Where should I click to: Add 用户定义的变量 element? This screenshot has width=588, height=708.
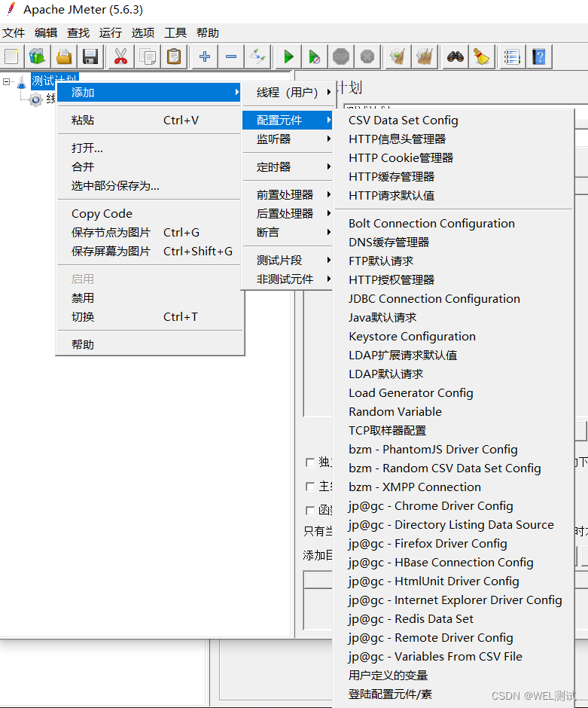click(453, 676)
